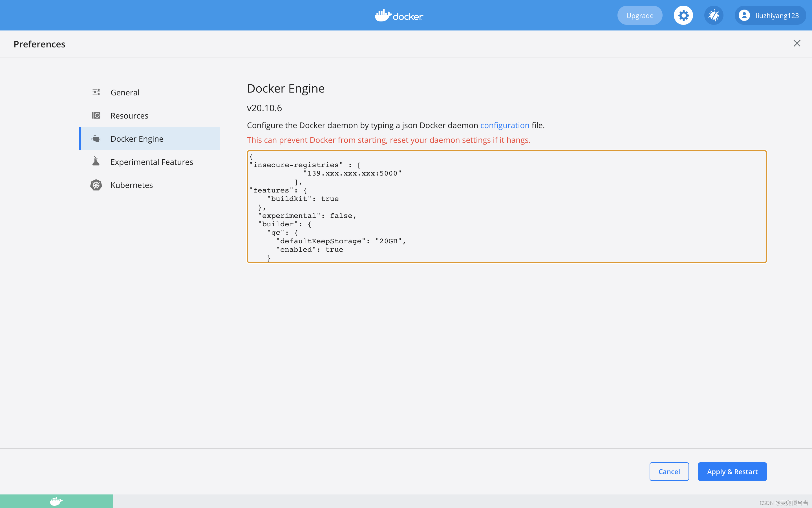The width and height of the screenshot is (812, 508).
Task: Click the "139.xxx.xxx.xxx:5000" registry value
Action: coord(352,173)
